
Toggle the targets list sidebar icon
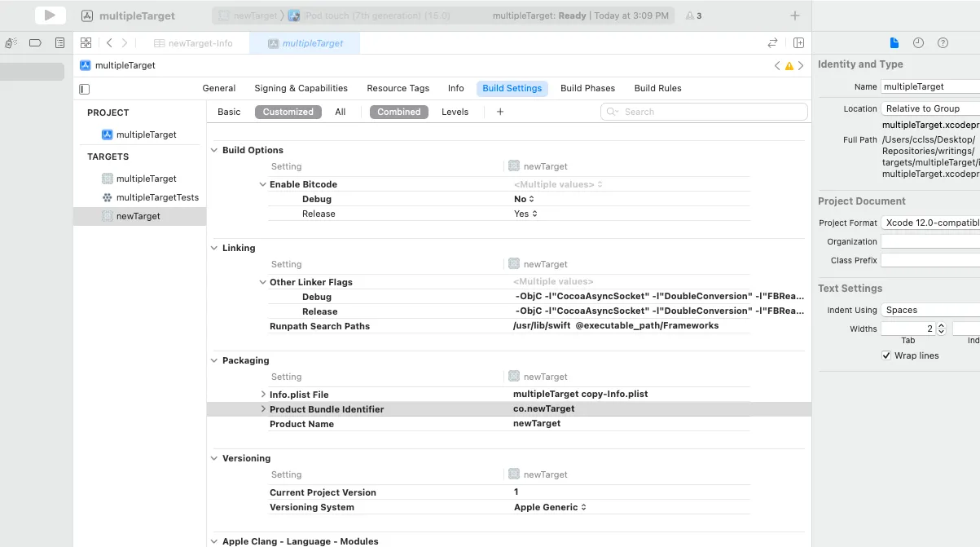84,89
